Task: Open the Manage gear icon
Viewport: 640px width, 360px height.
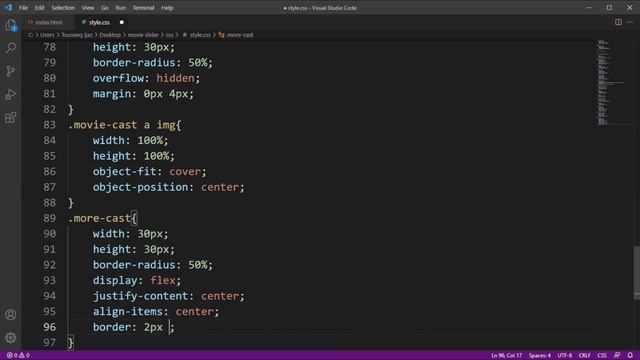Action: (x=11, y=338)
